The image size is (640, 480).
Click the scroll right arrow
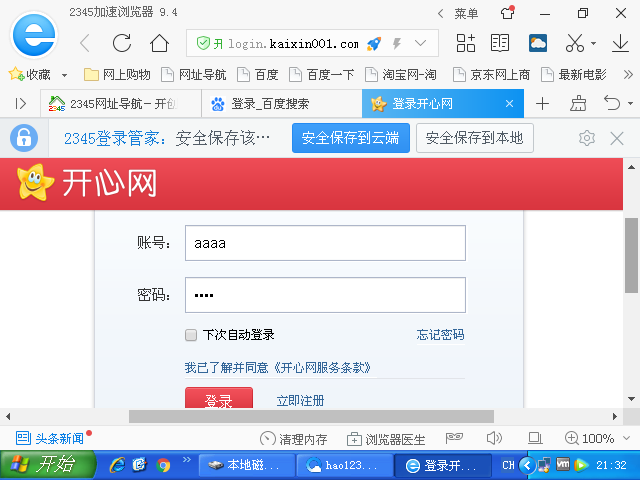click(615, 417)
